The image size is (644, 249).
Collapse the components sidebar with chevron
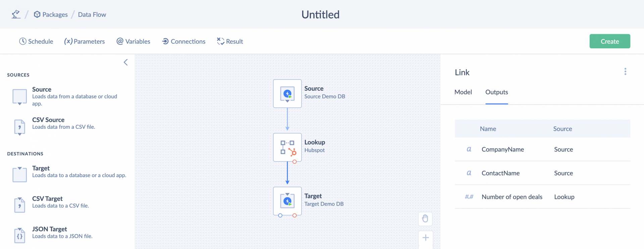pyautogui.click(x=126, y=62)
